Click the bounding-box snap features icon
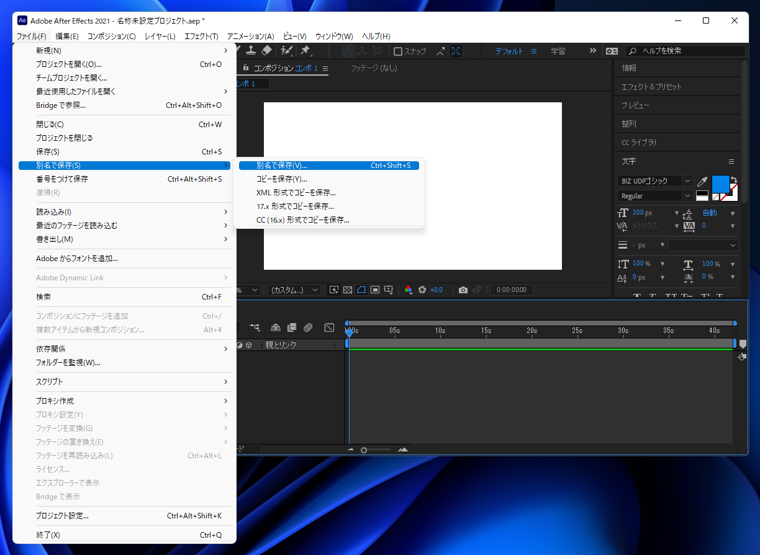The height and width of the screenshot is (555, 760). pos(456,51)
